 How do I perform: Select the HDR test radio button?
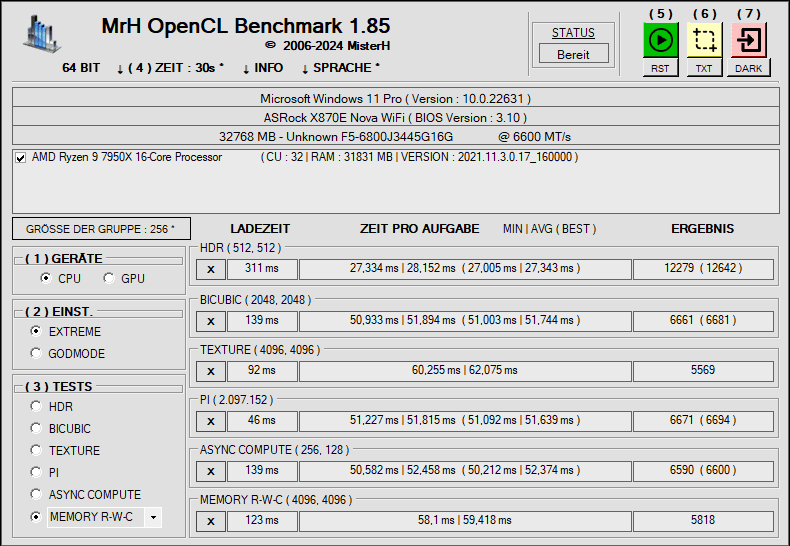click(35, 406)
